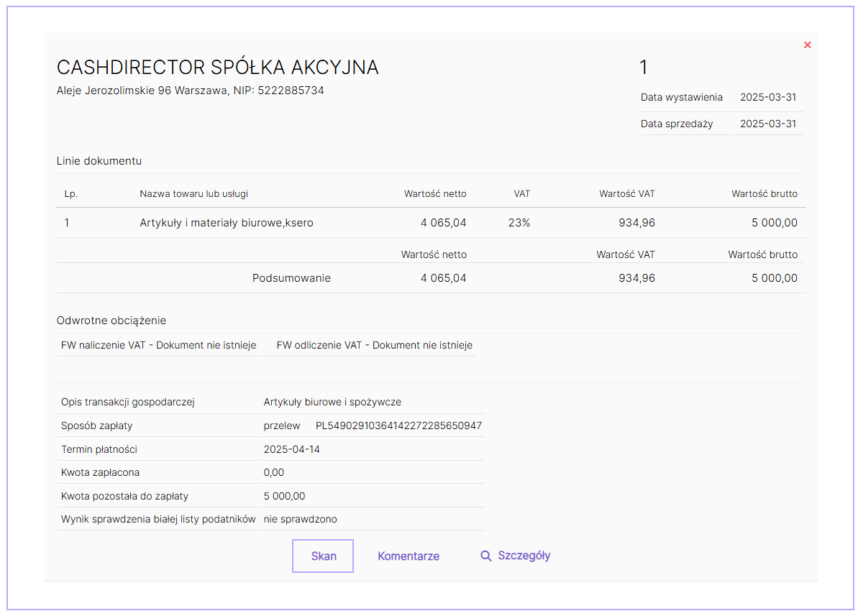Click Termin płatności date 2025-04-14
Image resolution: width=858 pixels, height=616 pixels.
click(292, 449)
